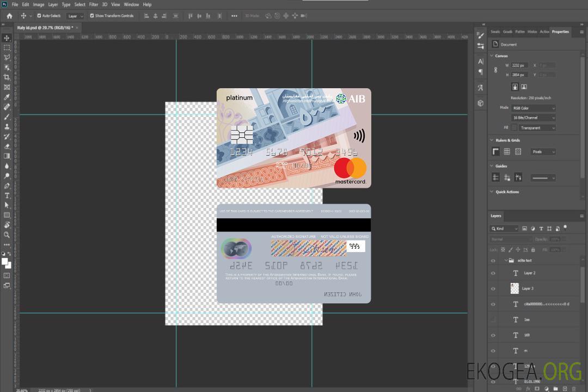Open the Image menu

(38, 4)
